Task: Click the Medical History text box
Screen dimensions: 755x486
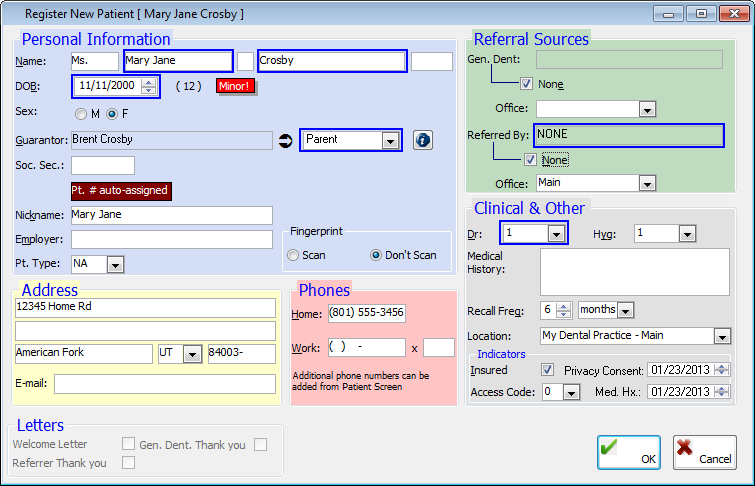Action: point(634,272)
